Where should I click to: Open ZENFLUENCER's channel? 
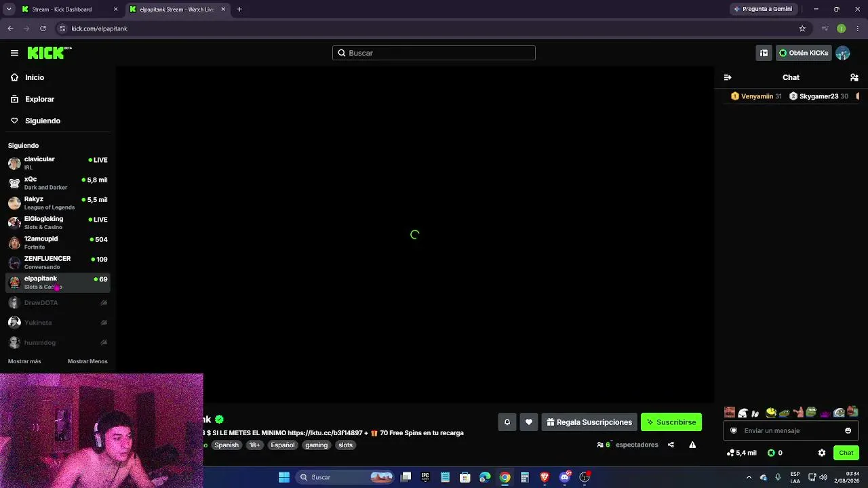(58, 262)
